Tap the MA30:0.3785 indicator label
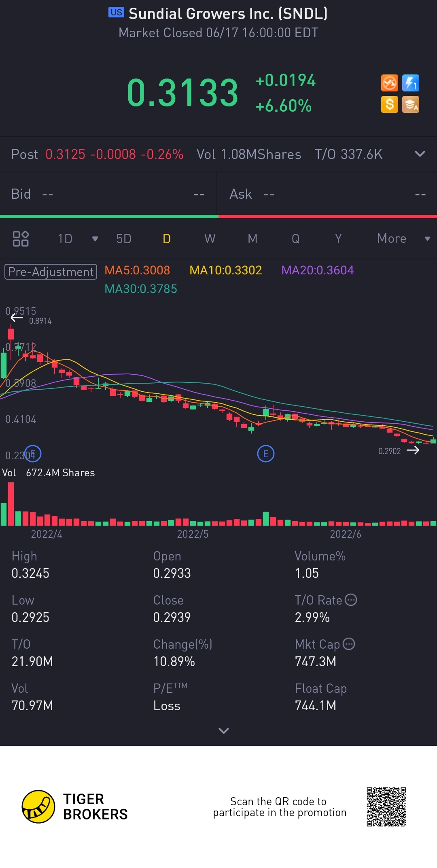 [x=141, y=289]
